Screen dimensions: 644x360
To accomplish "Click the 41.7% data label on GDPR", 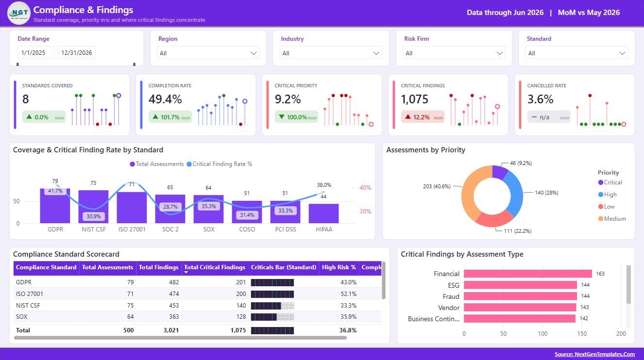I will tap(55, 191).
